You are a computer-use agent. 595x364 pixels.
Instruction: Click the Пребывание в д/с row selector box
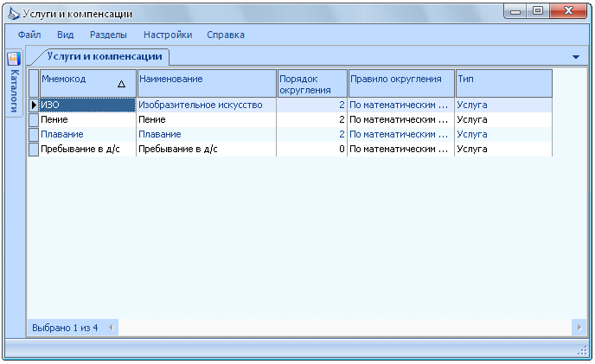[x=34, y=150]
